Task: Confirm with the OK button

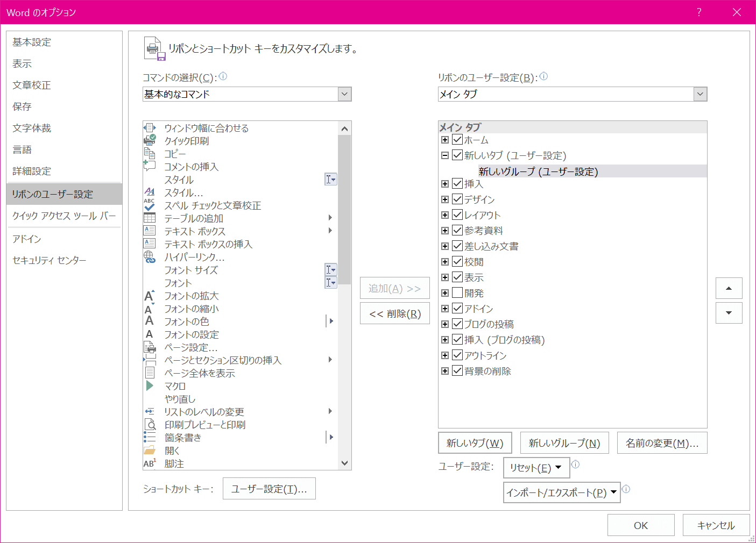Action: click(x=641, y=525)
